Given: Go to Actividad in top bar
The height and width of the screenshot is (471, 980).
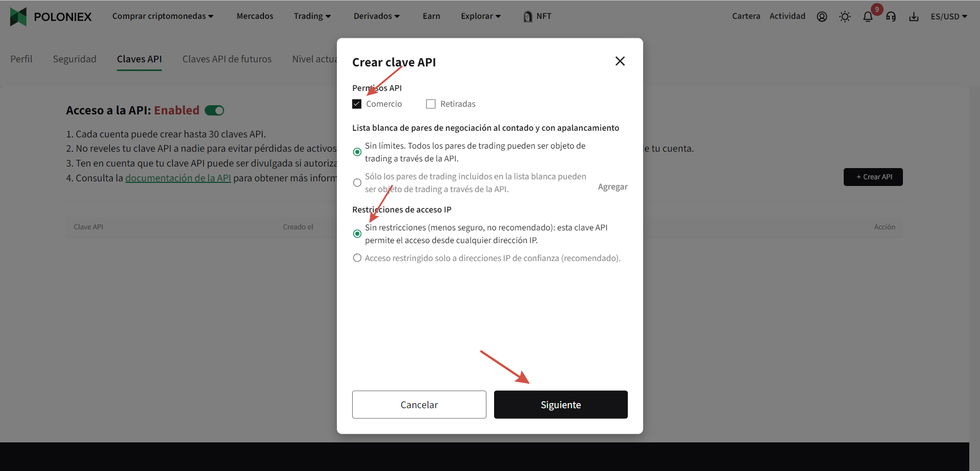Looking at the screenshot, I should pyautogui.click(x=787, y=16).
